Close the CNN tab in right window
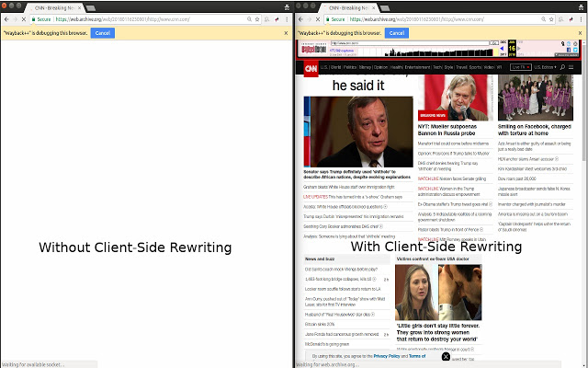 click(x=373, y=8)
